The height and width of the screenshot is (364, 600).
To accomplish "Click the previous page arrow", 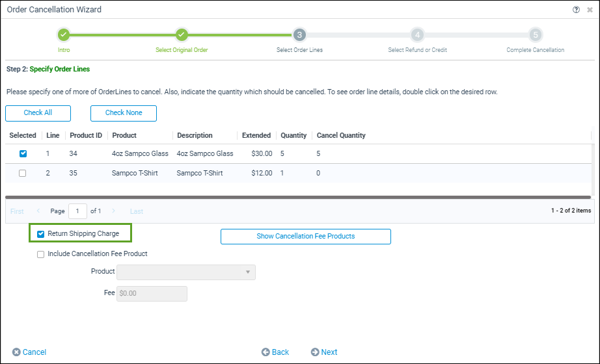I will (38, 211).
